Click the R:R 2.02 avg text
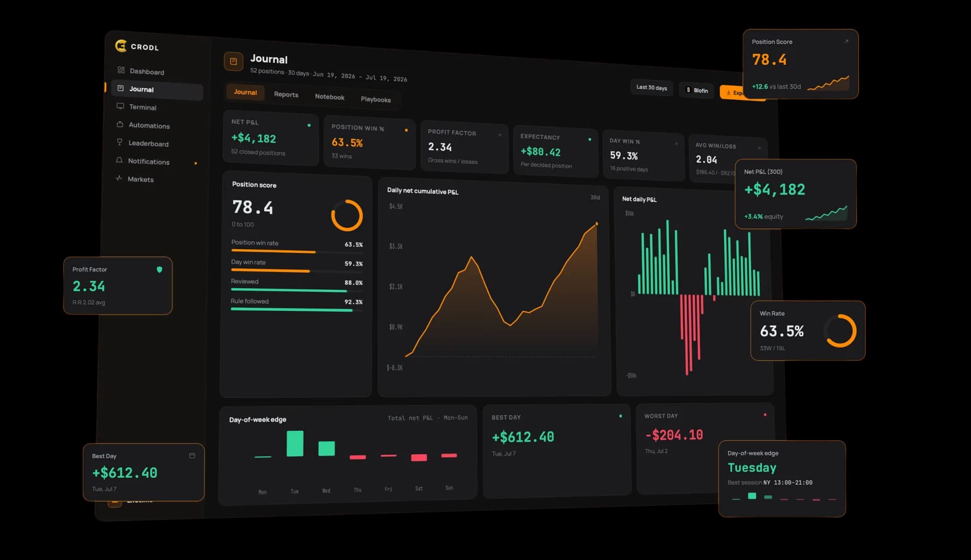Image resolution: width=971 pixels, height=560 pixels. point(89,303)
